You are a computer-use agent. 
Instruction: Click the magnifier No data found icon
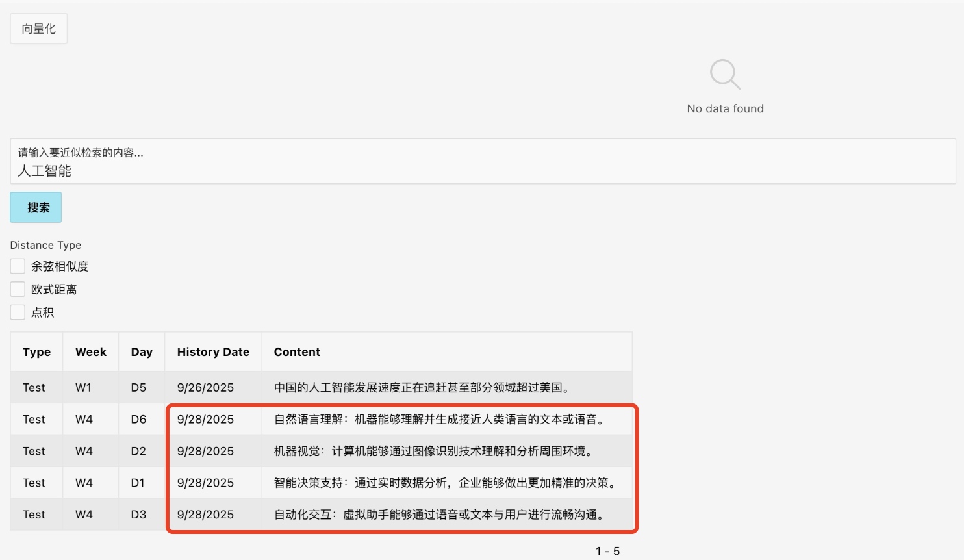tap(725, 75)
